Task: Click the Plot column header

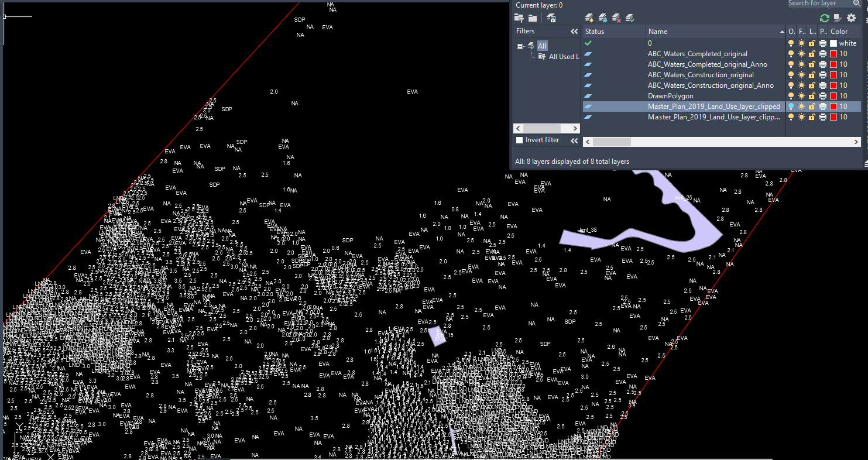Action: pyautogui.click(x=823, y=32)
